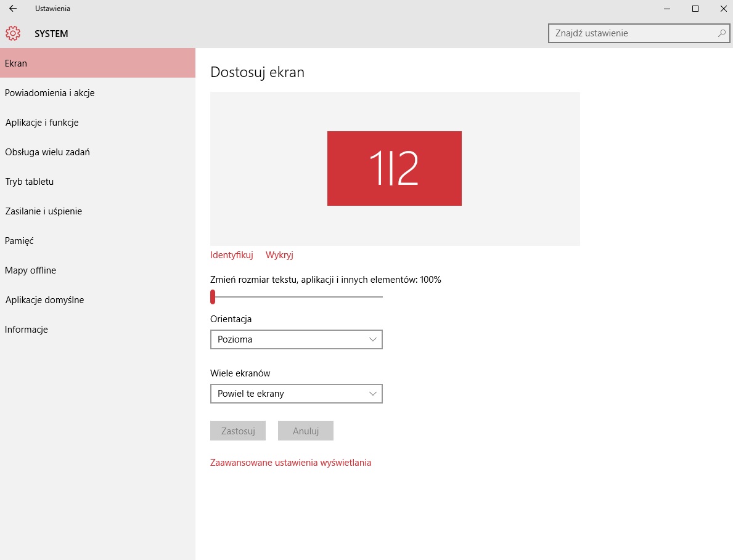The height and width of the screenshot is (560, 733).
Task: Open Mapy offline settings
Action: tap(97, 270)
